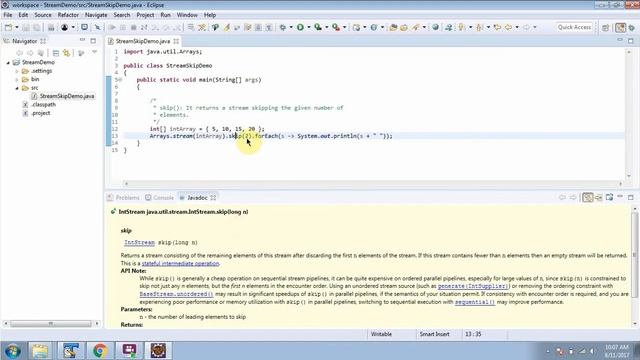Image resolution: width=640 pixels, height=360 pixels.
Task: Open the BaseStream.unordered() link
Action: point(176,294)
